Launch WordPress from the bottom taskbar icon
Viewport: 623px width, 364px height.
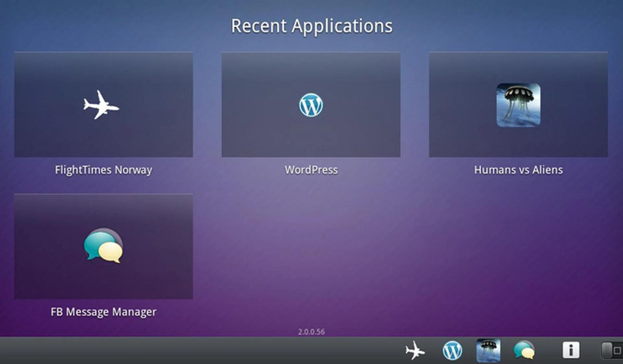pyautogui.click(x=452, y=350)
